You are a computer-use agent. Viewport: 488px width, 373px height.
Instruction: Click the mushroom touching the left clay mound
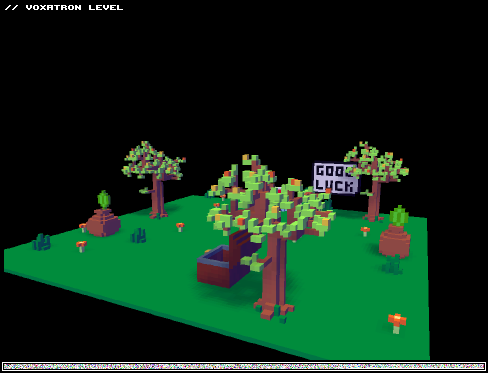pos(83,228)
